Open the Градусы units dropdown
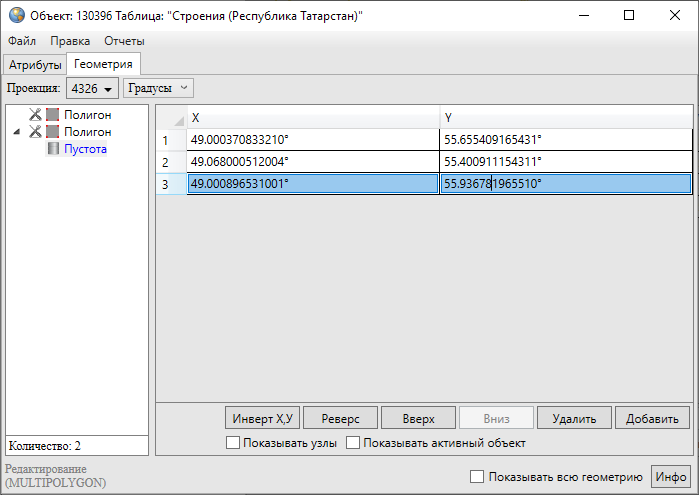The width and height of the screenshot is (699, 495). point(158,89)
